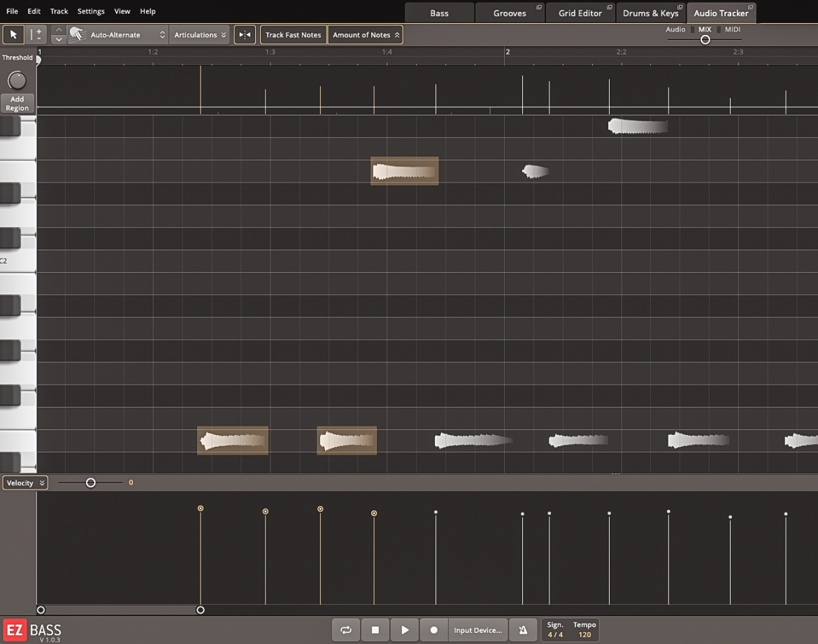
Task: Pop out the Audio Tracker window
Action: click(x=750, y=7)
